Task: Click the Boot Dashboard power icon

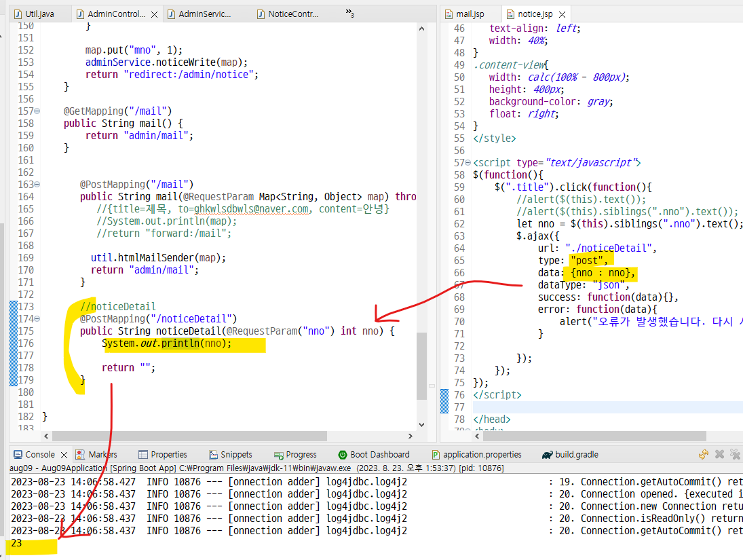Action: tap(343, 455)
